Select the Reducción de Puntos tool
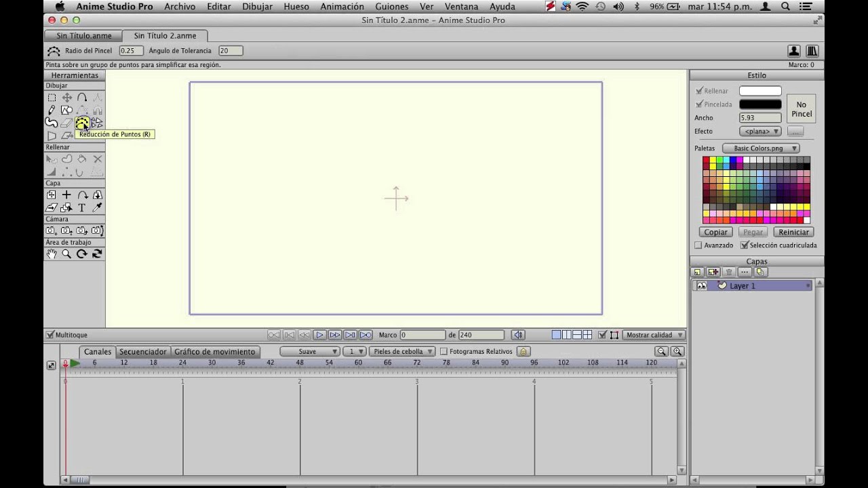 82,123
